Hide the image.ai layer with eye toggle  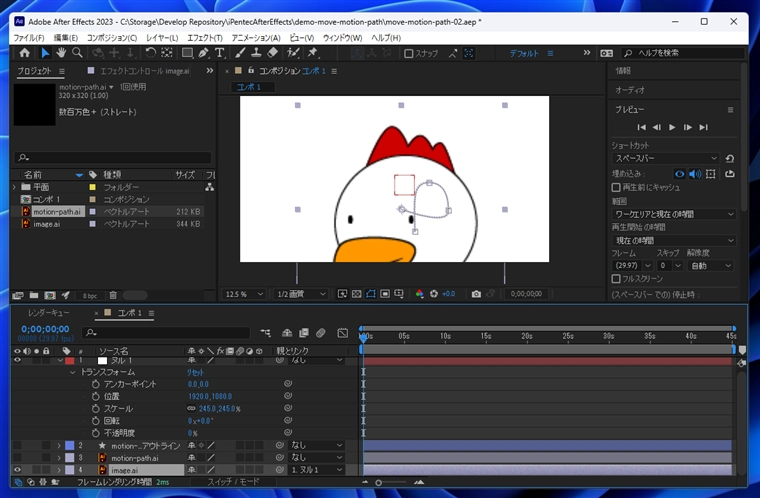pos(17,469)
